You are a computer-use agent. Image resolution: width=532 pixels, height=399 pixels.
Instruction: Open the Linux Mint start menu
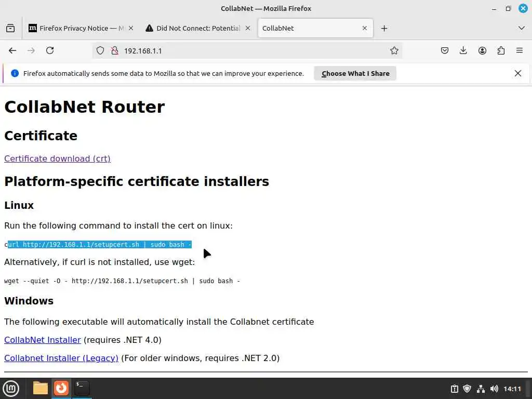coord(11,389)
